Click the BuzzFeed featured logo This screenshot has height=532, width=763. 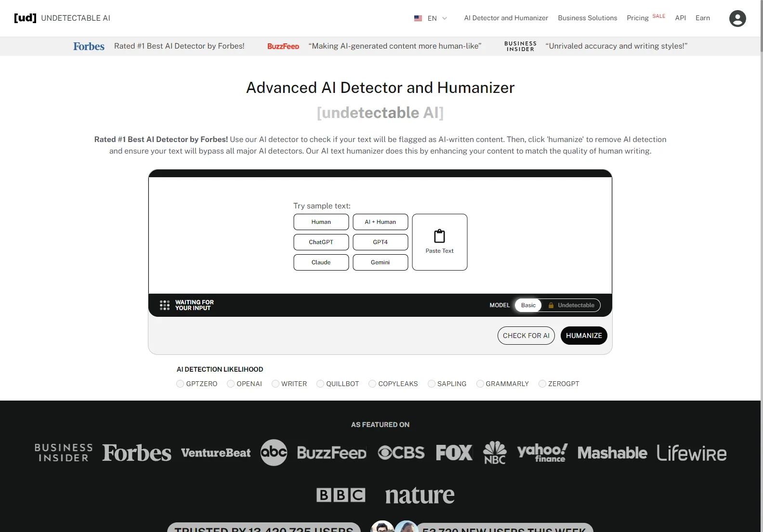pos(332,453)
